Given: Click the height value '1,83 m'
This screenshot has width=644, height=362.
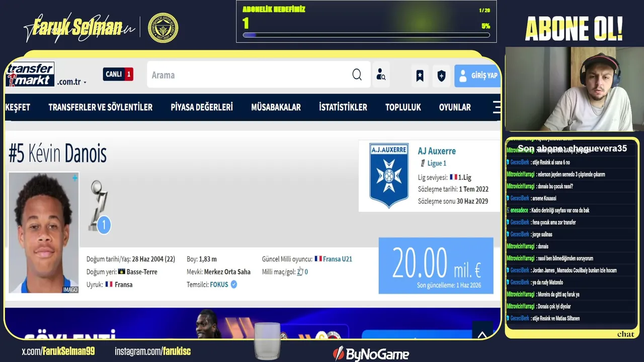Looking at the screenshot, I should 208,259.
